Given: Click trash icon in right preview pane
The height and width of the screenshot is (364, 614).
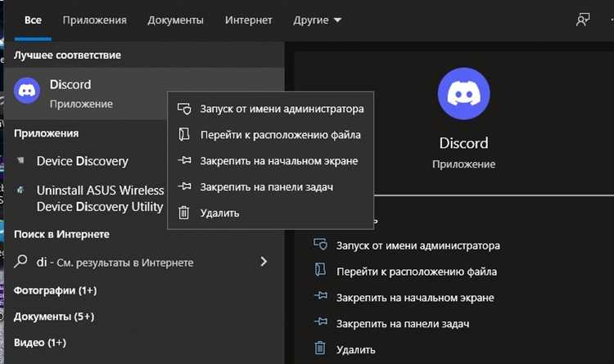Looking at the screenshot, I should [320, 348].
